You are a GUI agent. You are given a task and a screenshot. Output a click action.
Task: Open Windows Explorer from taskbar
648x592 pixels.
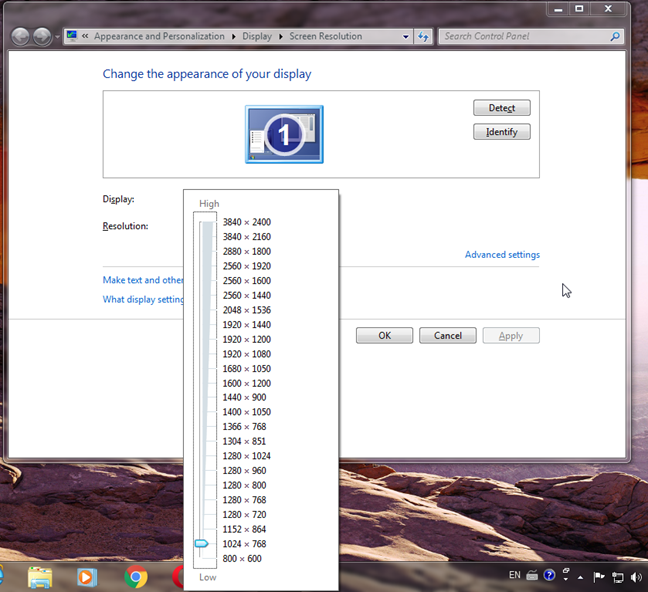coord(40,577)
